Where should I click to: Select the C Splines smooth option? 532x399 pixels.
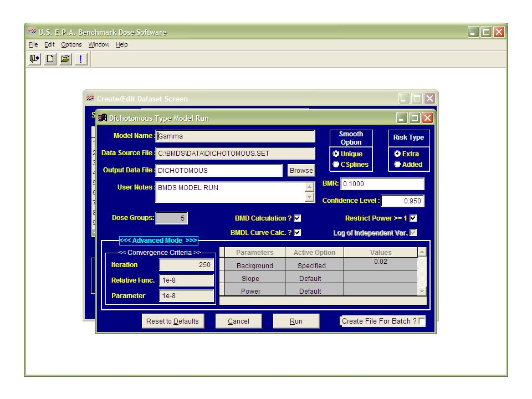[x=336, y=164]
